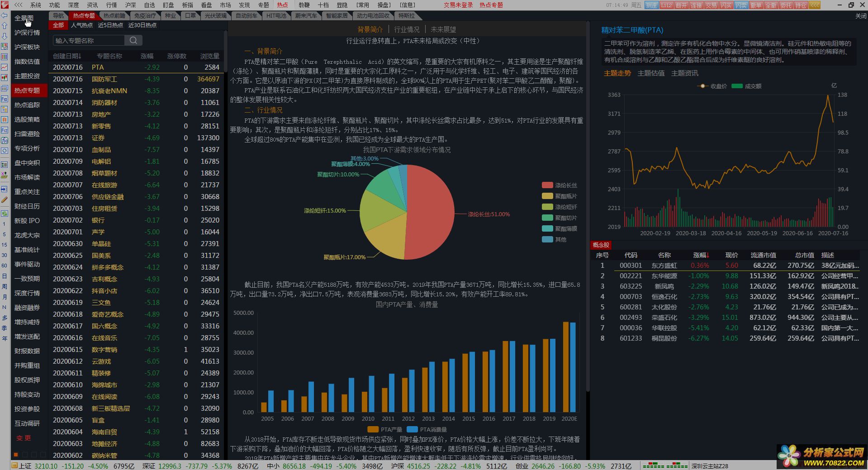Collapse the <<< arrow beside 系统 menu
The width and height of the screenshot is (868, 470).
point(19,5)
